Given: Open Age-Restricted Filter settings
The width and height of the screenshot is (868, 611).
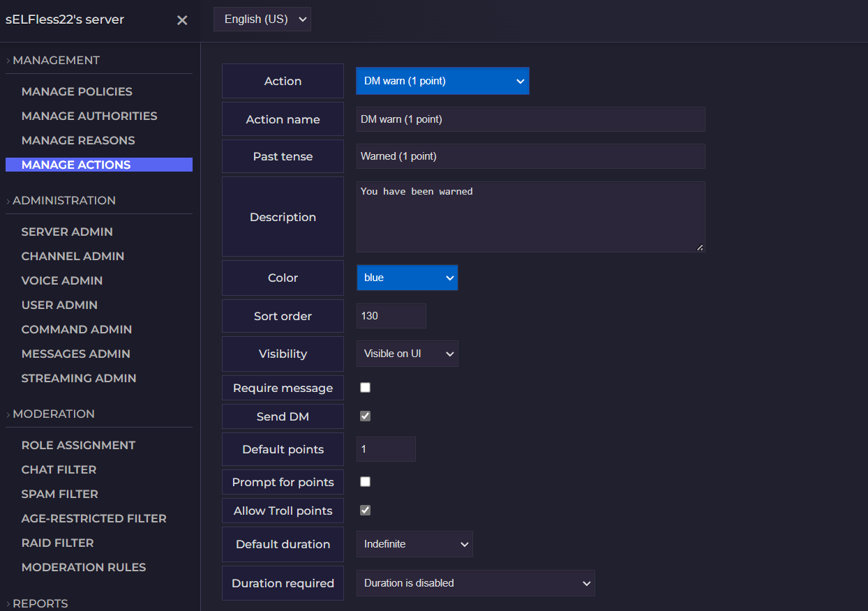Looking at the screenshot, I should point(94,518).
